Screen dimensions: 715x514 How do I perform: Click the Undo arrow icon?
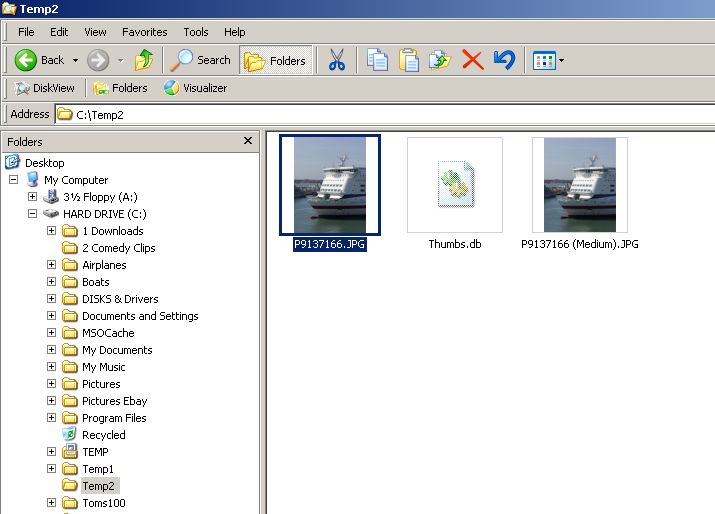(504, 60)
